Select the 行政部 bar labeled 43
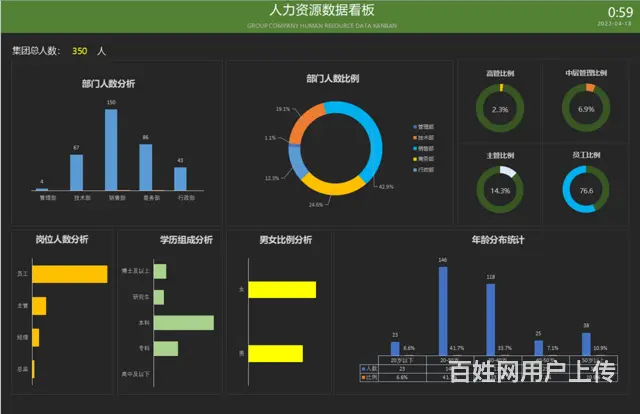 pyautogui.click(x=180, y=178)
